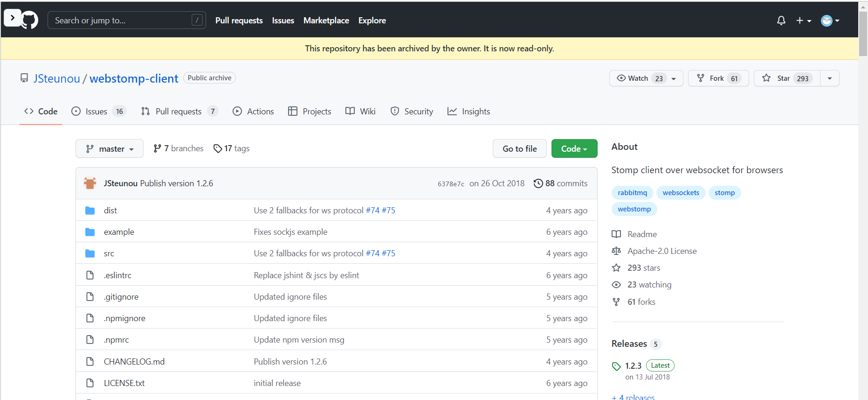Open Issues in top navigation

(x=283, y=21)
